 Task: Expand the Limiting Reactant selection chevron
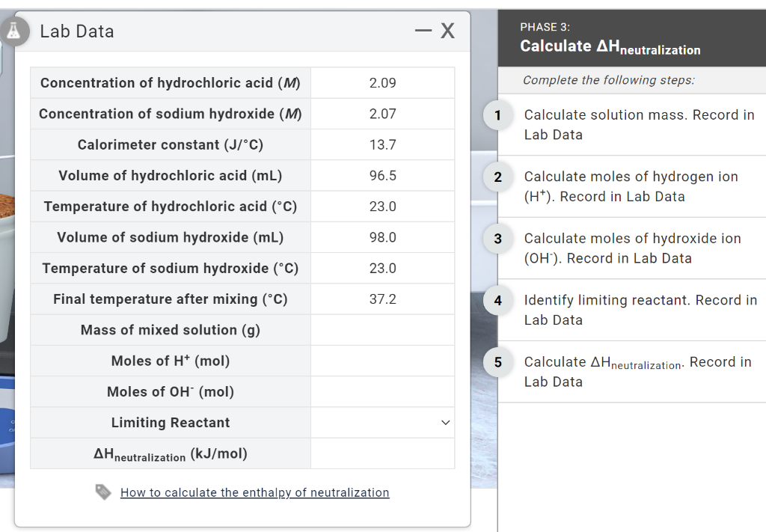[446, 422]
